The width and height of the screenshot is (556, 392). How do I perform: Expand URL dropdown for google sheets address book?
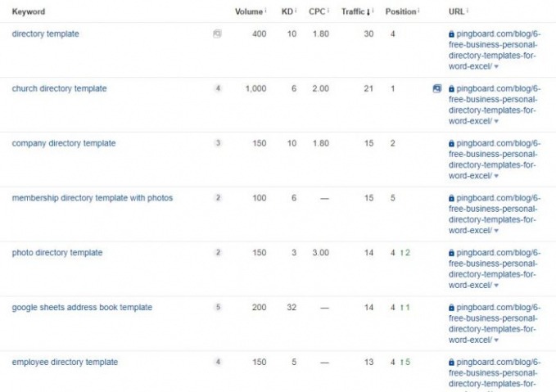coord(496,340)
